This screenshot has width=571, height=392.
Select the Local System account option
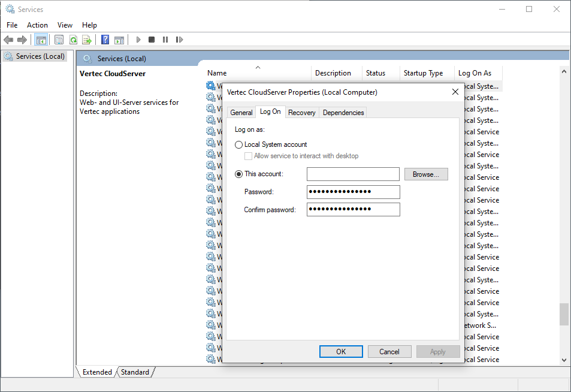click(239, 144)
